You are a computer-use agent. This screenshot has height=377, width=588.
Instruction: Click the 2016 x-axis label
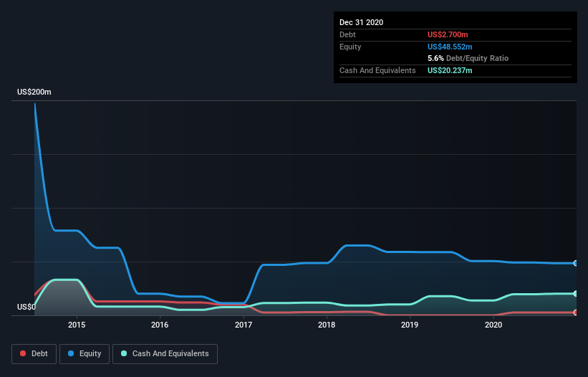coord(160,325)
